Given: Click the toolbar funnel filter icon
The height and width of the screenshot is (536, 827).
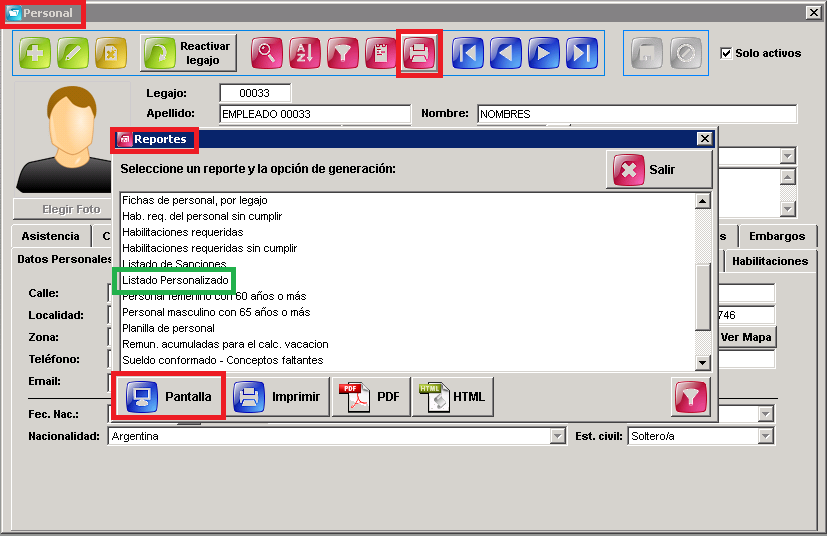Looking at the screenshot, I should coord(343,53).
